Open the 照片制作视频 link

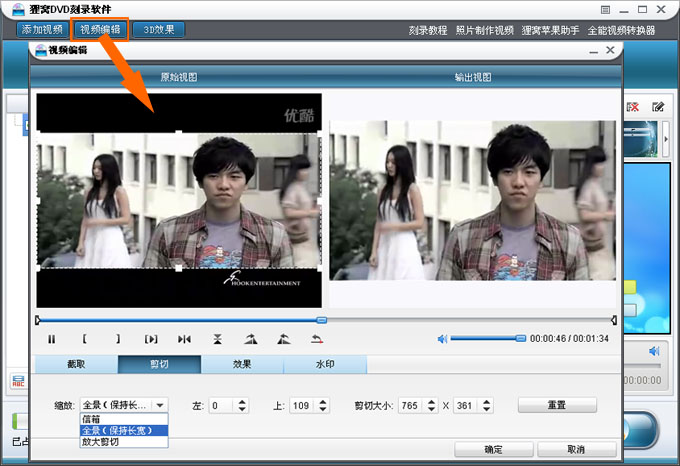(x=484, y=30)
